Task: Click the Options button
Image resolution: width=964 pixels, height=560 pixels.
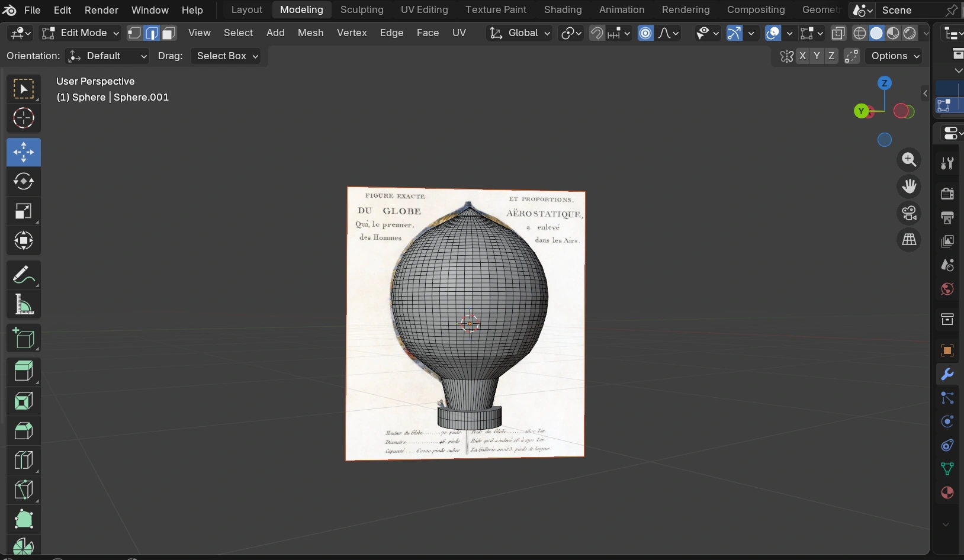Action: click(x=895, y=56)
